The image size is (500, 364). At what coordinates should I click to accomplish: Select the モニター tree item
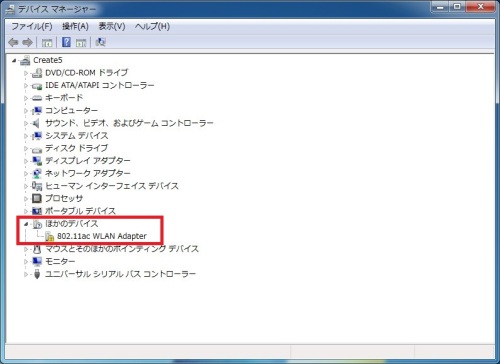coord(60,261)
